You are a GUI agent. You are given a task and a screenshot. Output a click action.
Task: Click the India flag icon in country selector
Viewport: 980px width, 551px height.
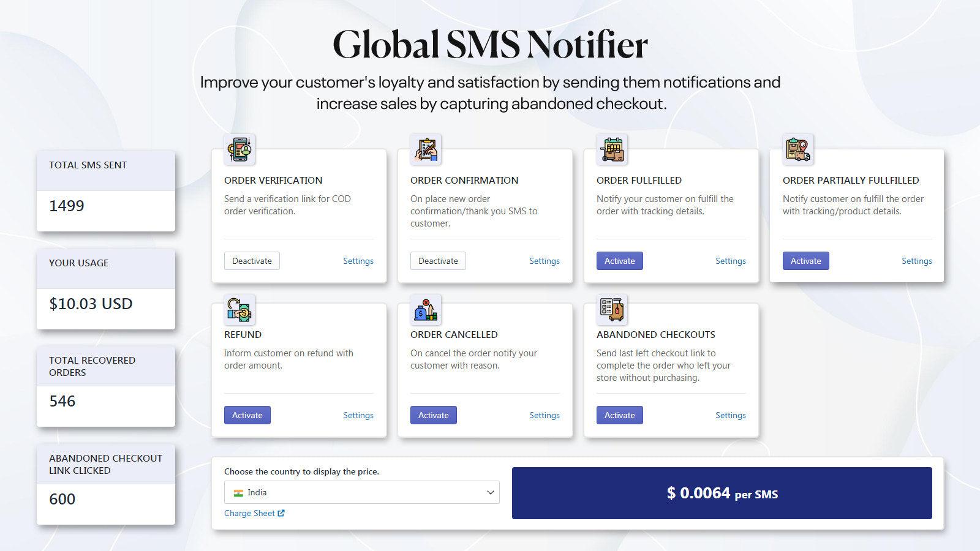tap(238, 492)
